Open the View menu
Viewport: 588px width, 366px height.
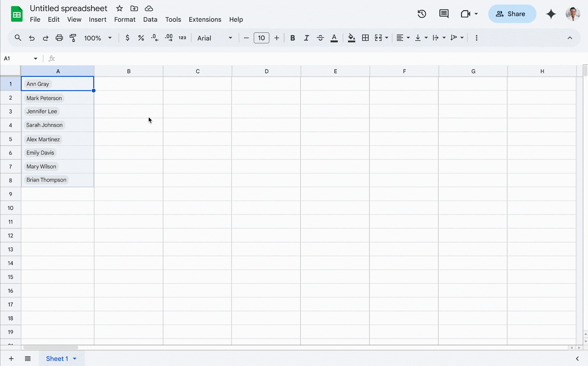pyautogui.click(x=74, y=19)
